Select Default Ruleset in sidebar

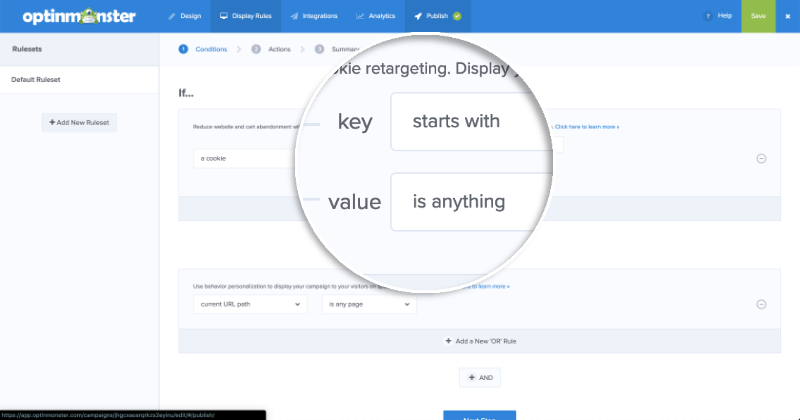pos(80,80)
